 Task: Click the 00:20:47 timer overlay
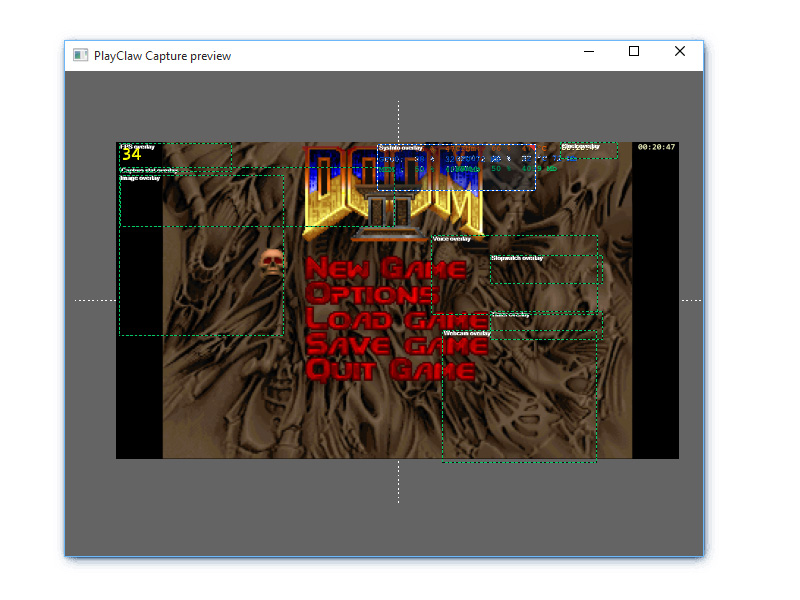pyautogui.click(x=656, y=148)
